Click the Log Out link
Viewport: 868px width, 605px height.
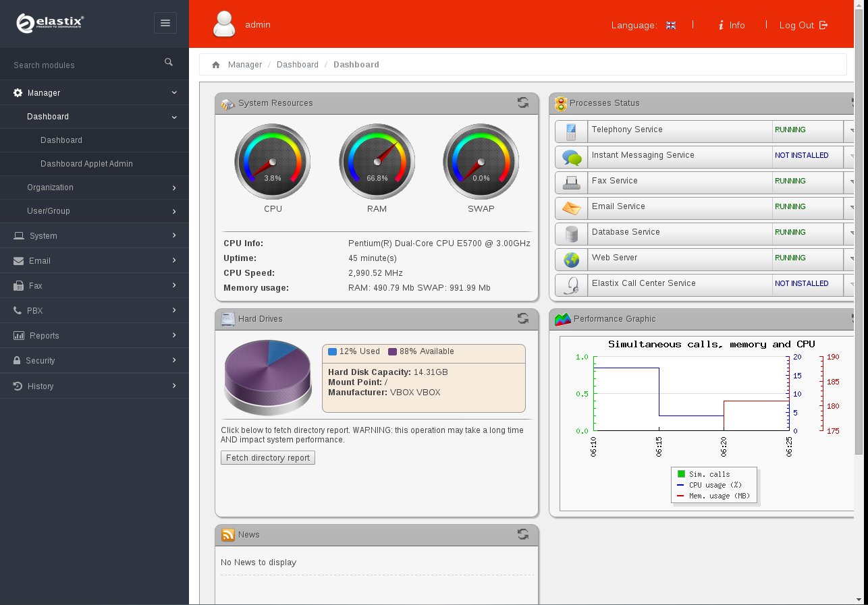pos(803,26)
